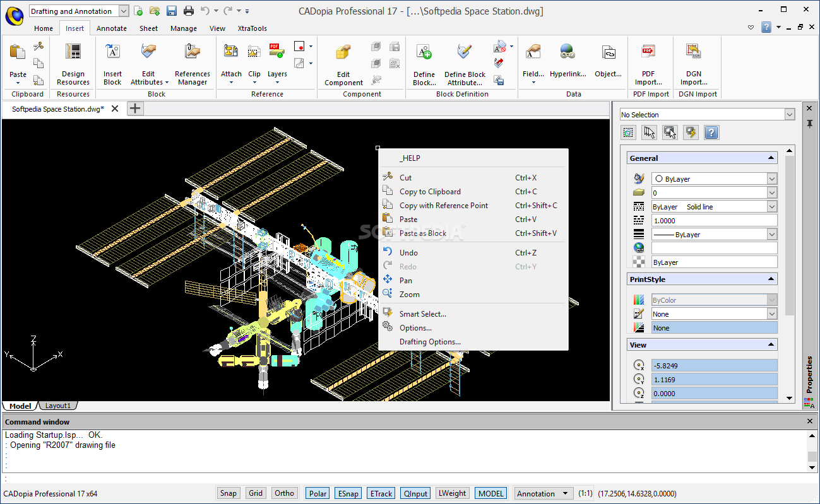820x504 pixels.
Task: Open the Drafting and Annotation workspace dropdown
Action: [123, 11]
